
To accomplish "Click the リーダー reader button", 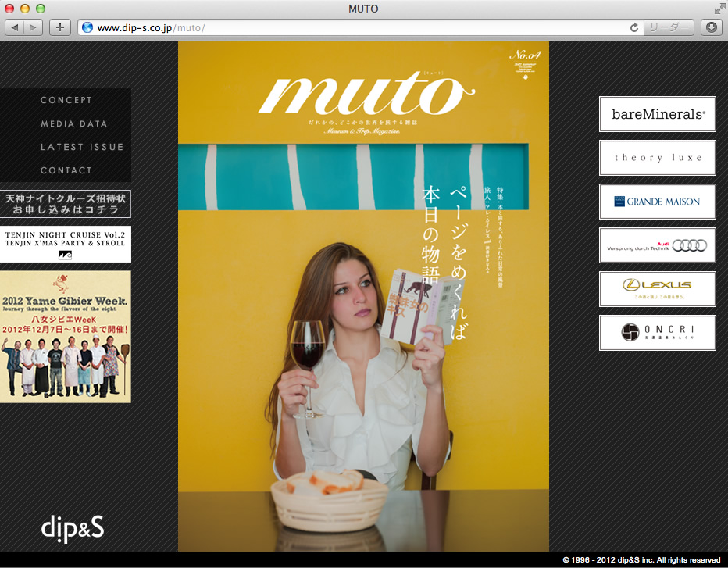I will coord(669,27).
